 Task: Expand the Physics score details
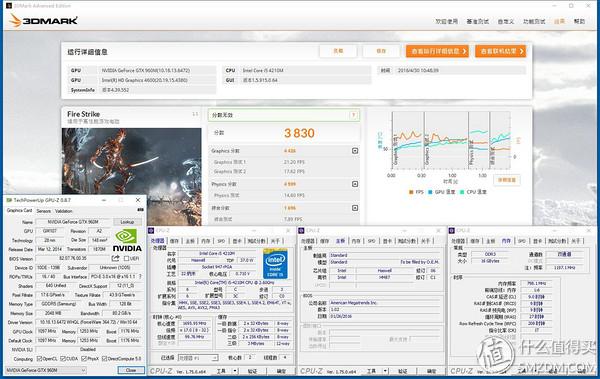[355, 184]
